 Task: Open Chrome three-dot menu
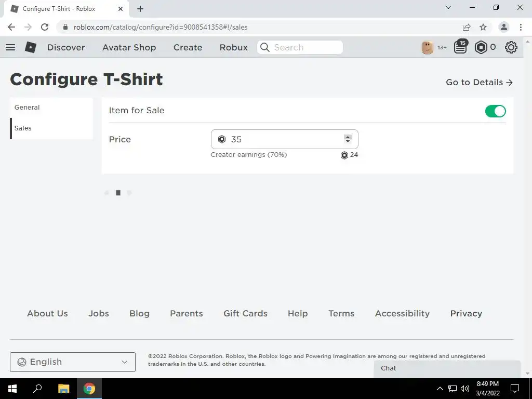(x=521, y=27)
